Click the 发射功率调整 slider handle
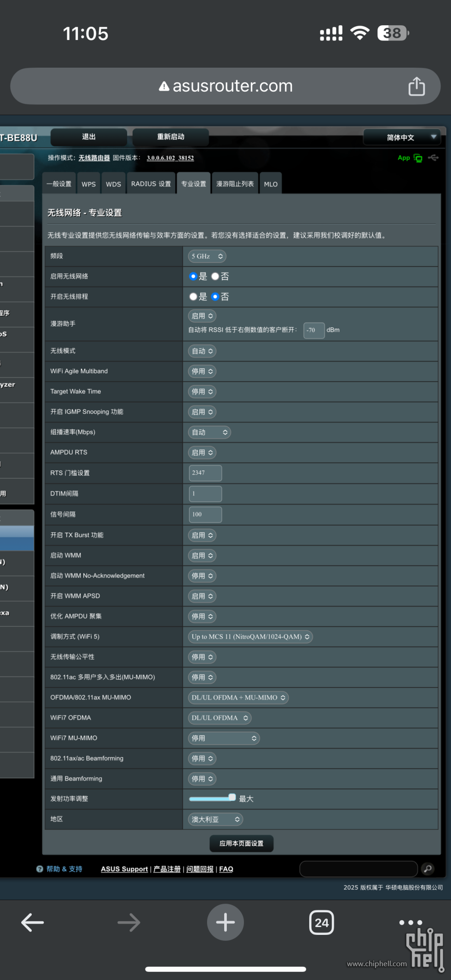The image size is (451, 980). [x=232, y=797]
